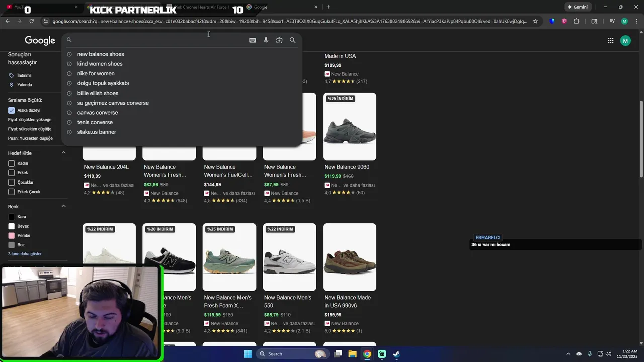Open Chrome's three-dot menu
Screen dimensions: 644x362
[636, 21]
